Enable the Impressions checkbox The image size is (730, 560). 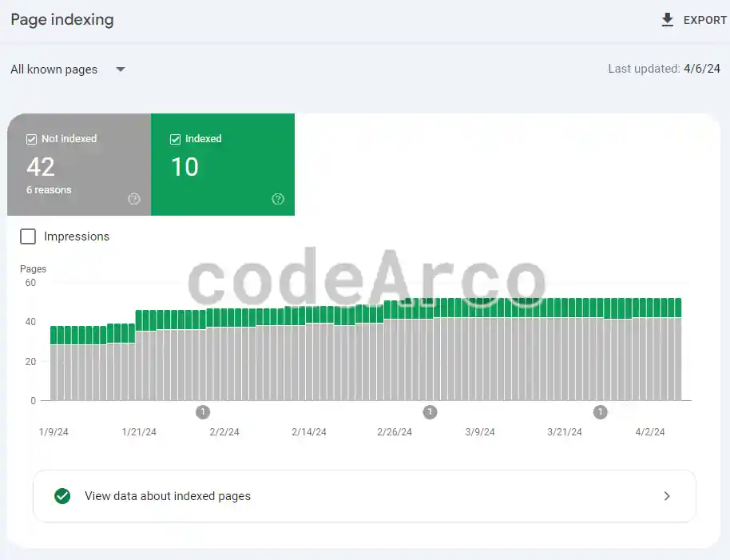28,236
